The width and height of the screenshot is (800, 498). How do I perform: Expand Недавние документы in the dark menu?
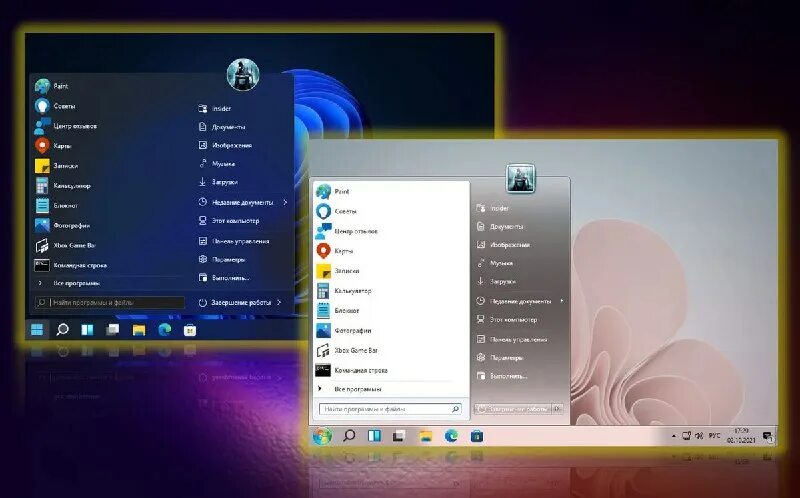(x=243, y=203)
